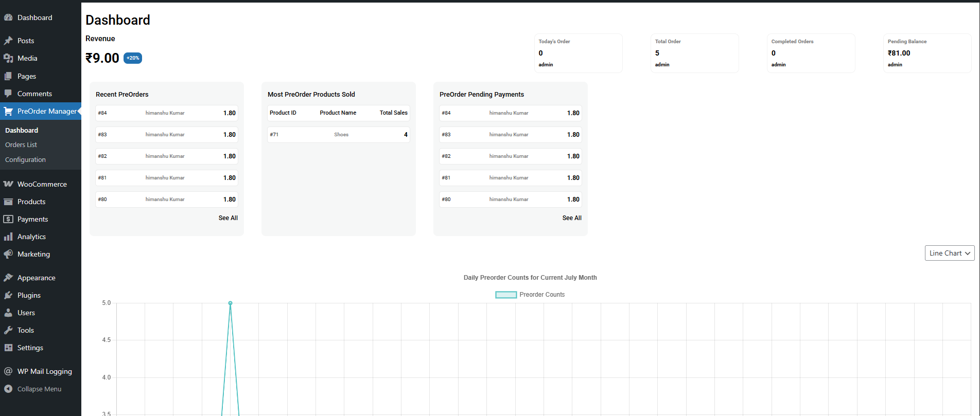The width and height of the screenshot is (980, 416).
Task: Click order #81 in Recent PreOrders
Action: pos(167,178)
